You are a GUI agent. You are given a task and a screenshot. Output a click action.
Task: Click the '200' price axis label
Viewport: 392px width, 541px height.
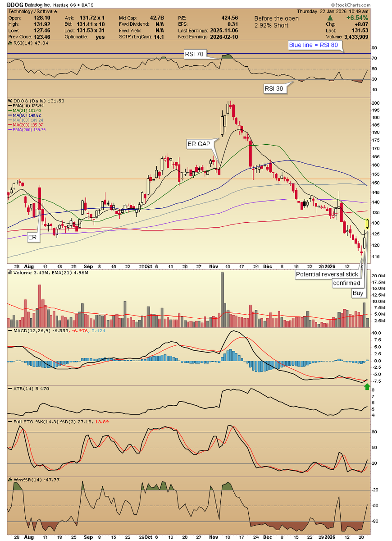click(x=376, y=103)
